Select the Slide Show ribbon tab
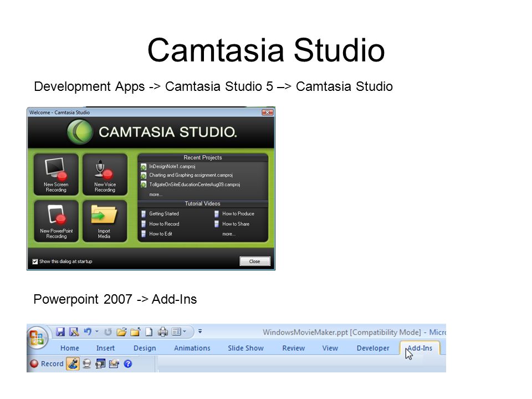Viewport: 532px width, 399px height. coord(245,348)
